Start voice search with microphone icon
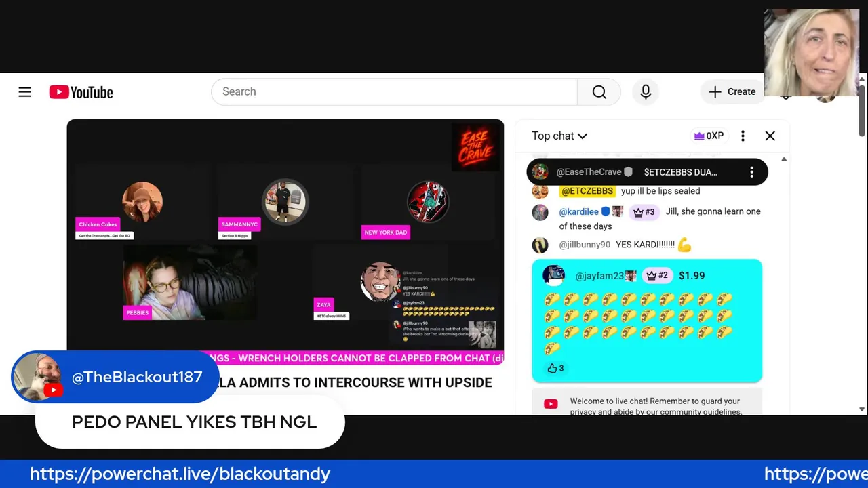Image resolution: width=868 pixels, height=488 pixels. (x=646, y=91)
